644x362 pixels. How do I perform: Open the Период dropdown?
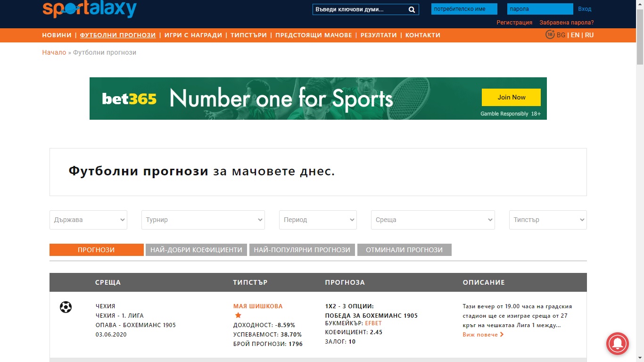pos(318,220)
